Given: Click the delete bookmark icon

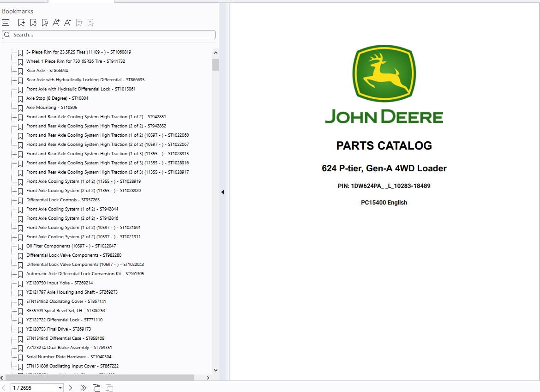Looking at the screenshot, I should [33, 23].
